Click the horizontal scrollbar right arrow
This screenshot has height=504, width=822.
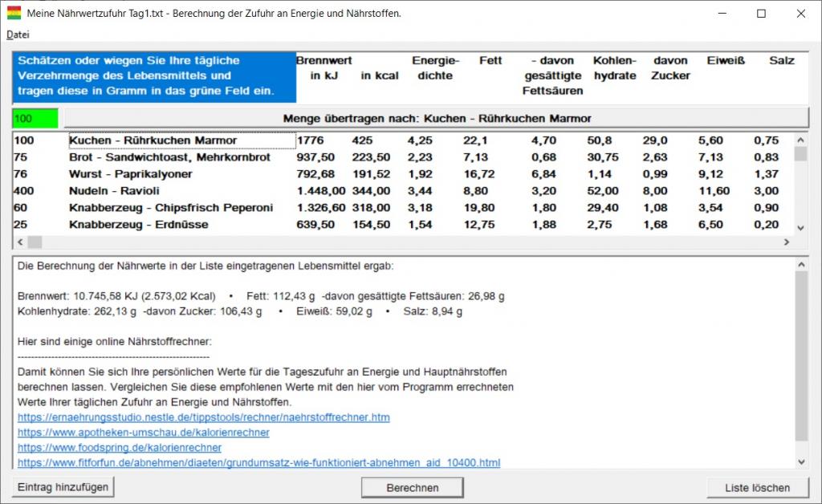[785, 242]
